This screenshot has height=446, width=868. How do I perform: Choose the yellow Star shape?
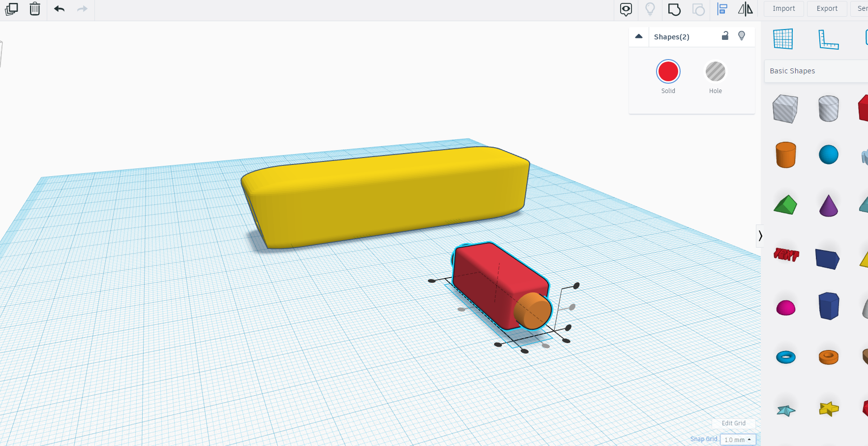click(x=829, y=409)
